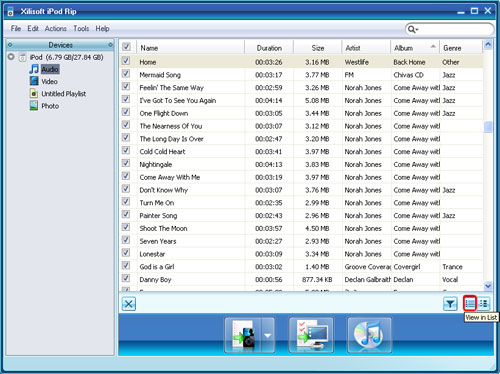Click left circle in Devices header

click(10, 45)
